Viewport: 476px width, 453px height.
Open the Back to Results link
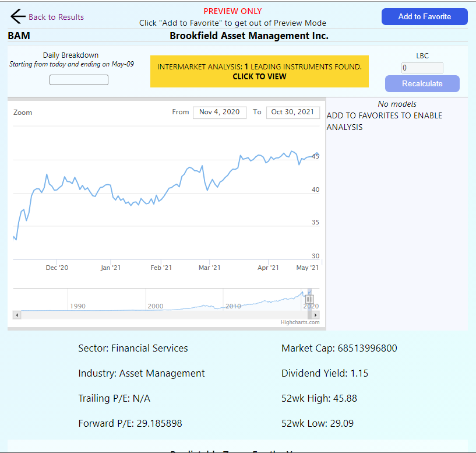click(56, 17)
